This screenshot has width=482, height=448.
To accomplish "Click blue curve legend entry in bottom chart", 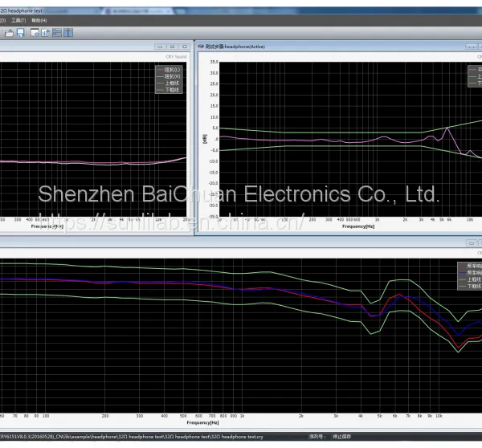I will (x=471, y=272).
